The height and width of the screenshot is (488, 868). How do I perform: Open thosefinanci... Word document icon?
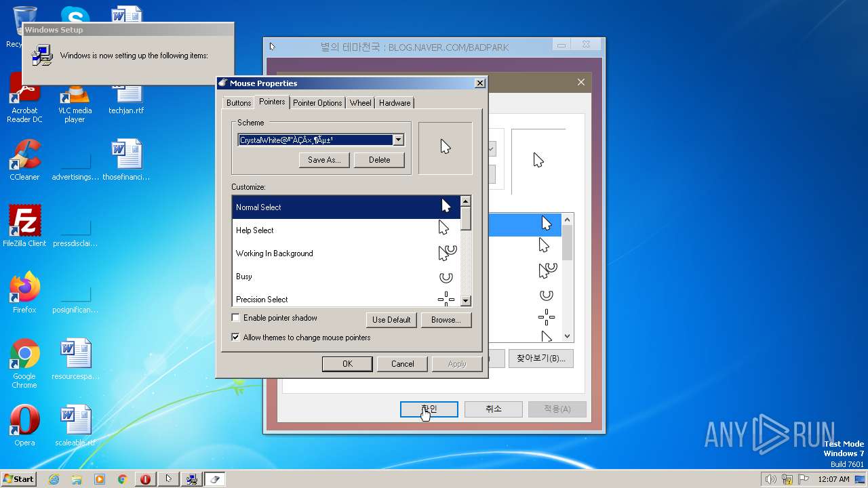pyautogui.click(x=126, y=161)
